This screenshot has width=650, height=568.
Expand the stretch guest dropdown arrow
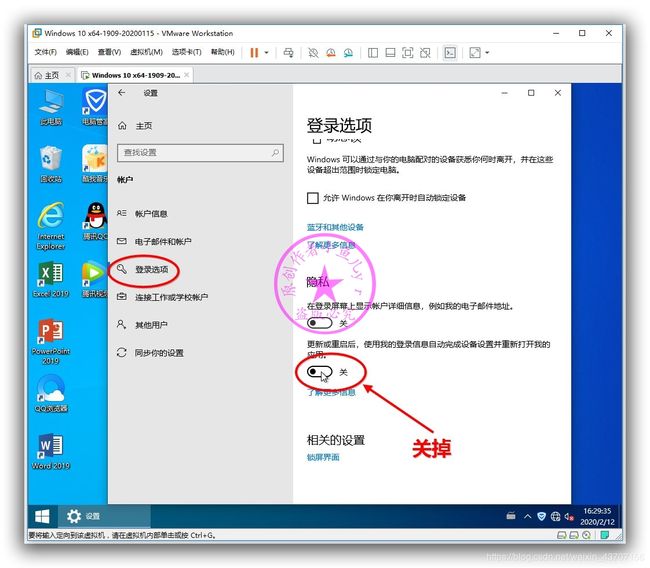[x=487, y=53]
